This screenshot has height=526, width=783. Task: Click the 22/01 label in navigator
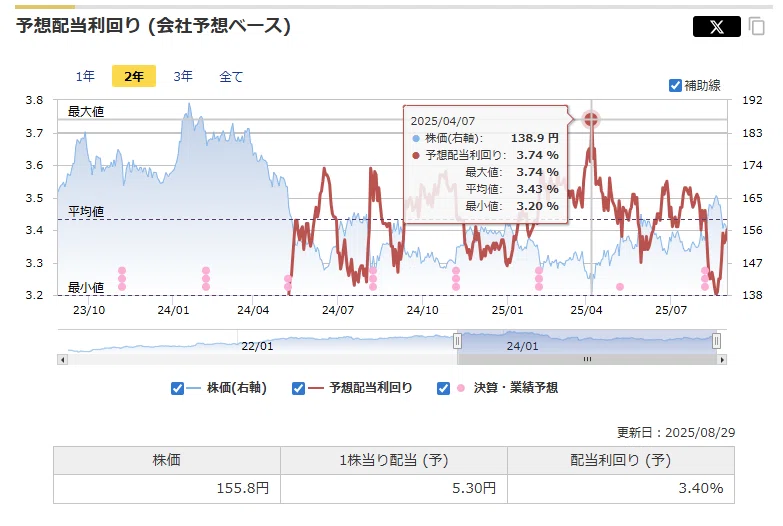point(257,346)
